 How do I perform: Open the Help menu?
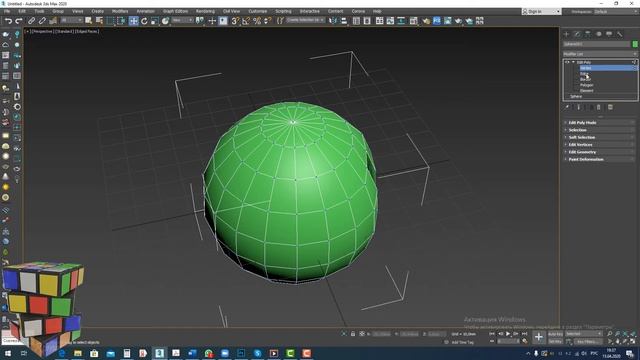(x=377, y=11)
